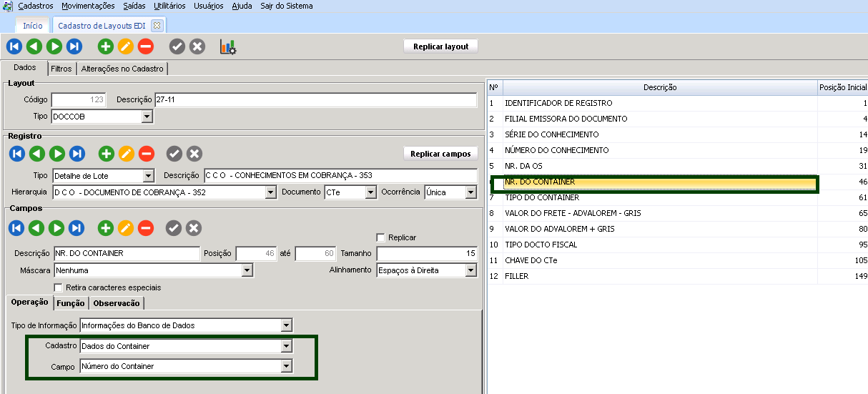Click the Replicar layout button
This screenshot has width=868, height=394.
(440, 46)
